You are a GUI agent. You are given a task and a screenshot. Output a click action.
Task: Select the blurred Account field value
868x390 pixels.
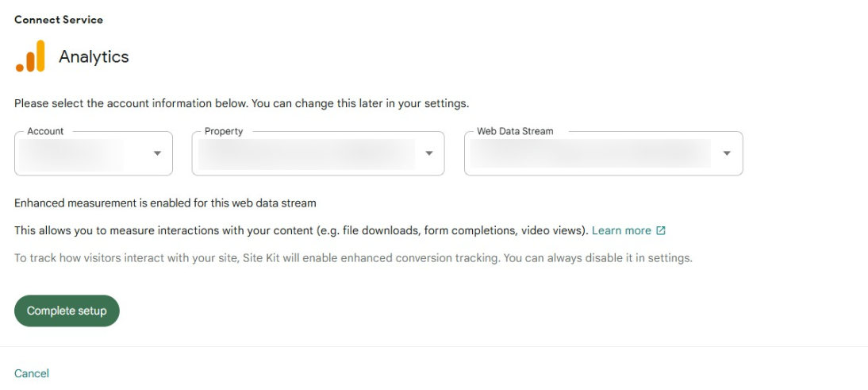(71, 155)
